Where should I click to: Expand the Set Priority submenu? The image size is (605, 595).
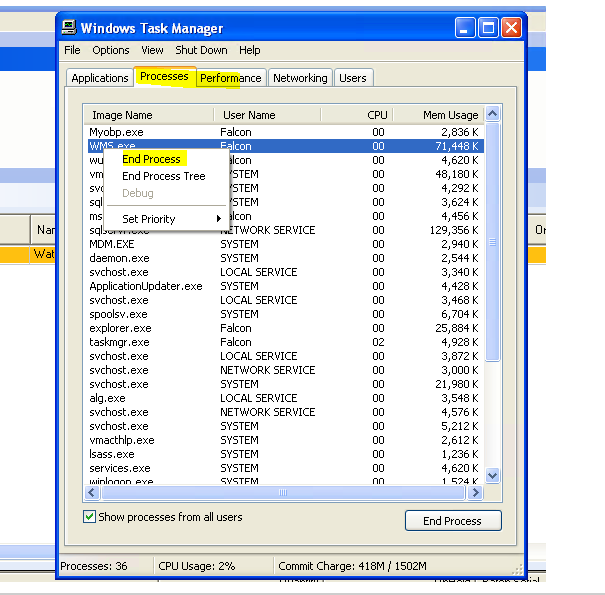pyautogui.click(x=167, y=219)
